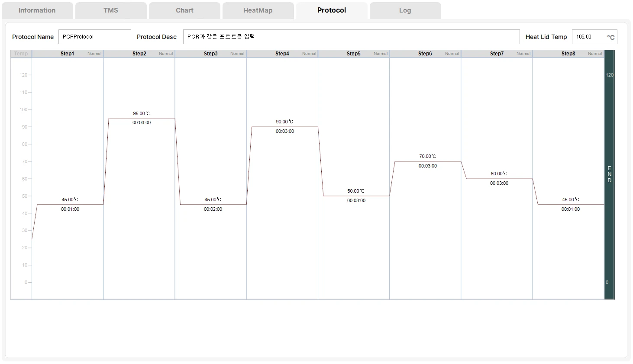Select the Step7 column header
633x364 pixels.
(x=497, y=54)
